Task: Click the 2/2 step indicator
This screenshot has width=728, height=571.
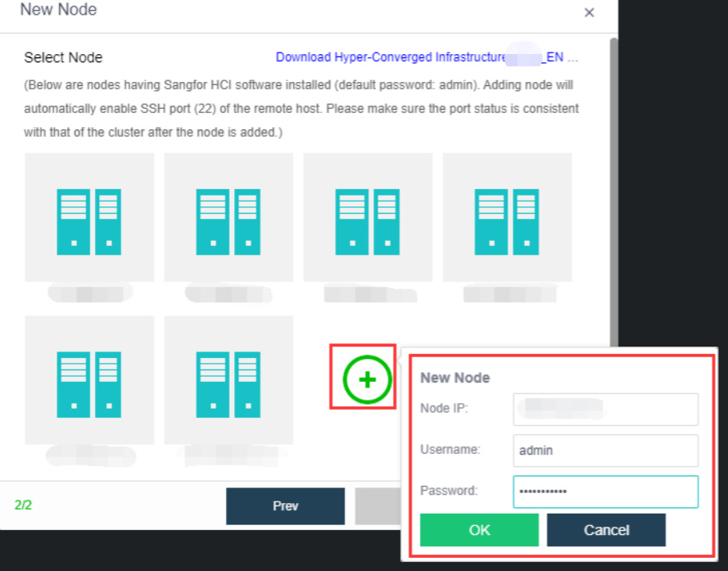Action: tap(23, 505)
